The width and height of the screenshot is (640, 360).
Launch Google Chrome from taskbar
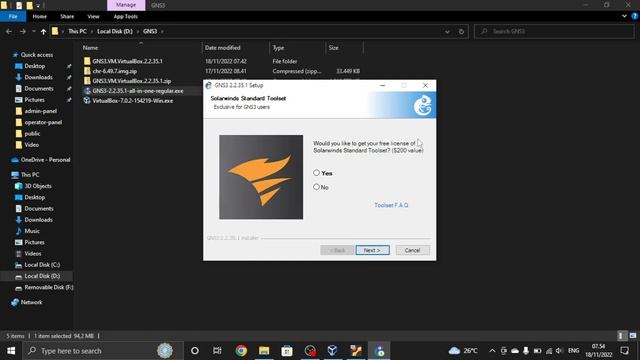coord(241,351)
